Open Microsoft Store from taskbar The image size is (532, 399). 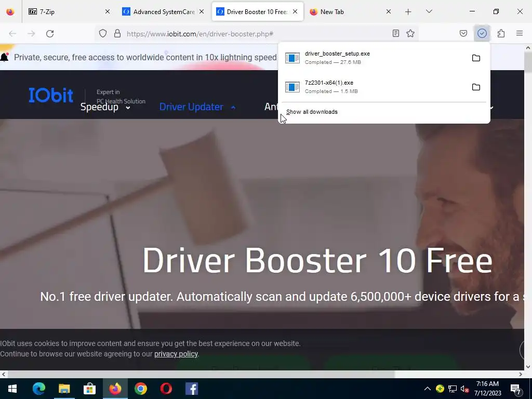89,389
